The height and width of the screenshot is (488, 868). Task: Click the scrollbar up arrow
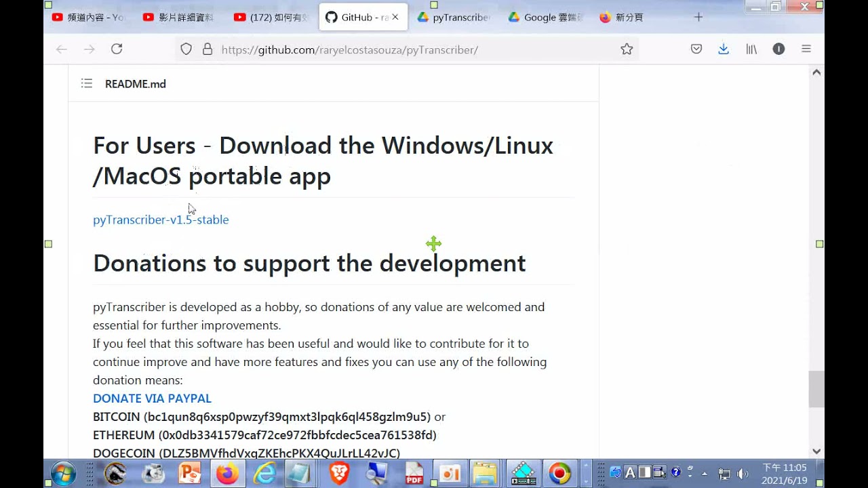coord(816,72)
